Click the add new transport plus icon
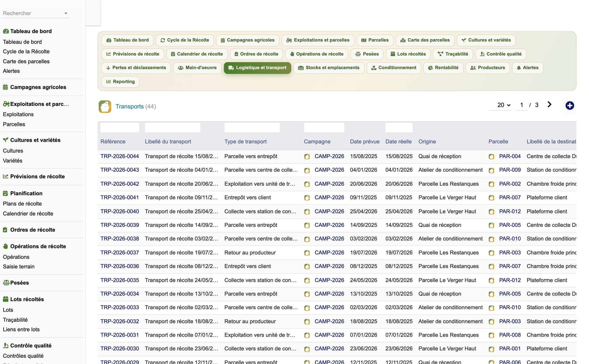This screenshot has width=589, height=364. [570, 106]
